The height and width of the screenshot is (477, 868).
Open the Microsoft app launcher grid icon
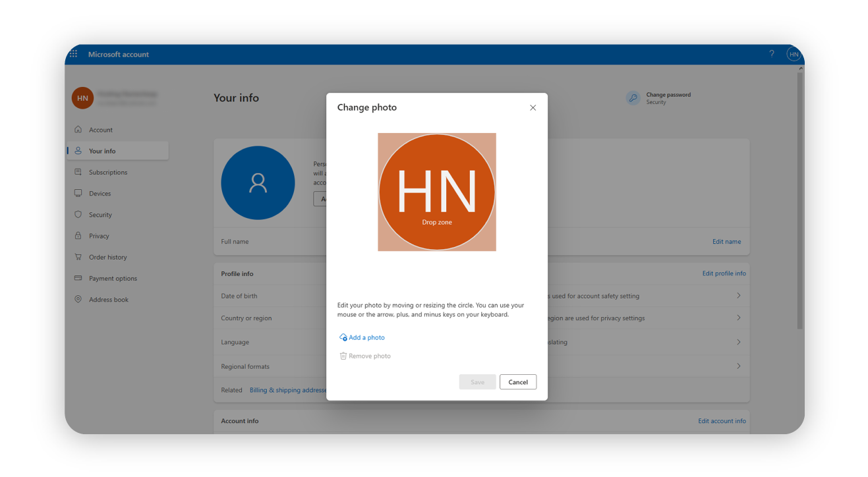pos(73,53)
